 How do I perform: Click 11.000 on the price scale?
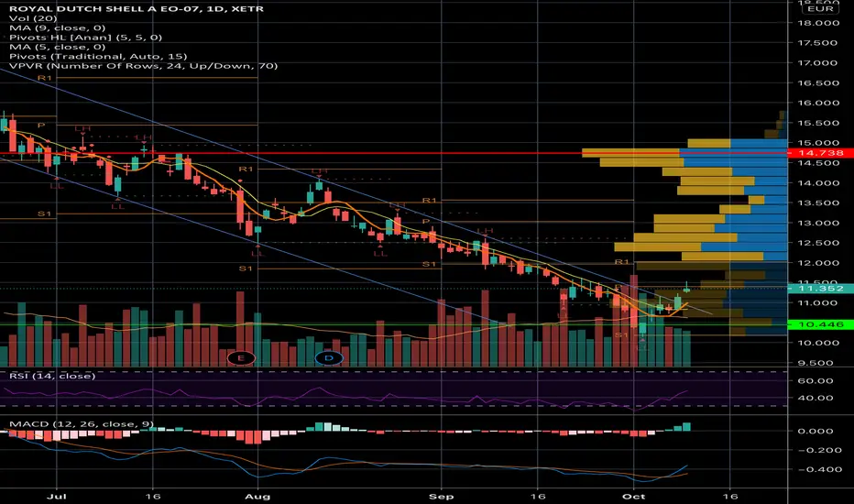tap(817, 303)
